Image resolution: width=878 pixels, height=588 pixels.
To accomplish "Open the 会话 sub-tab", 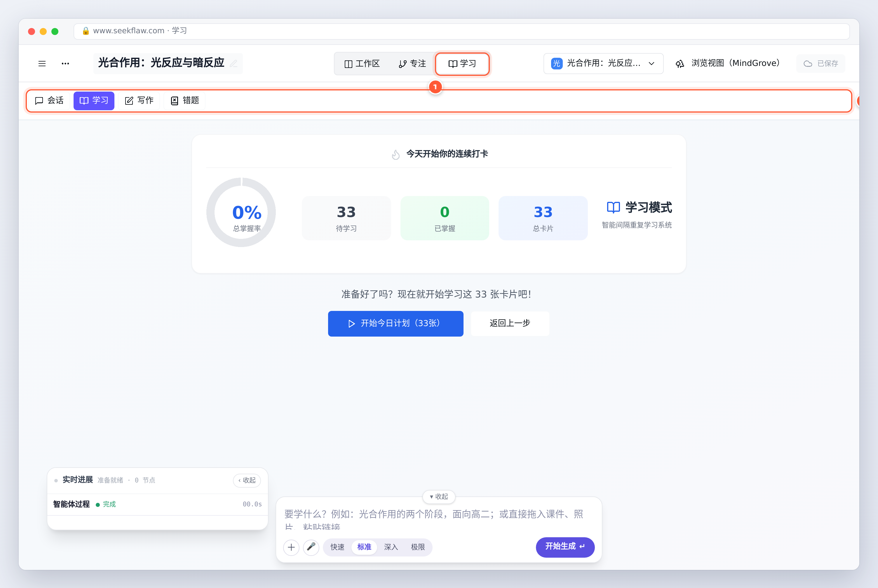I will pyautogui.click(x=49, y=101).
